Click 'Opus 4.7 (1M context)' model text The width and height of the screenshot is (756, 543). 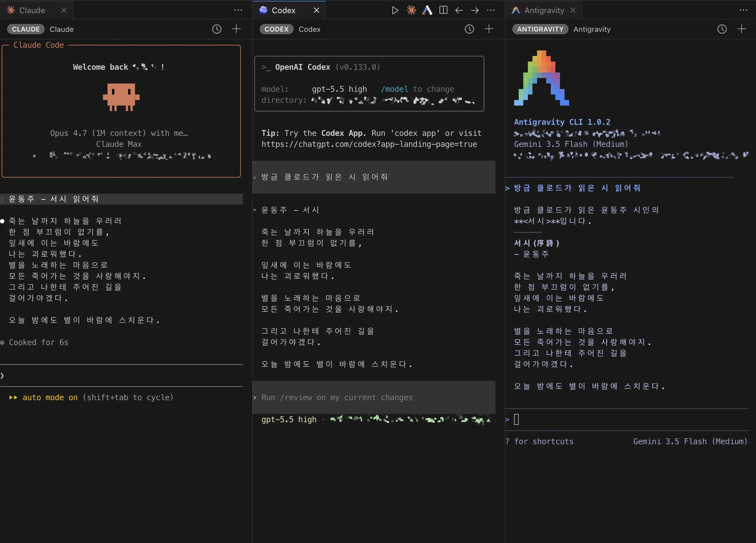98,133
